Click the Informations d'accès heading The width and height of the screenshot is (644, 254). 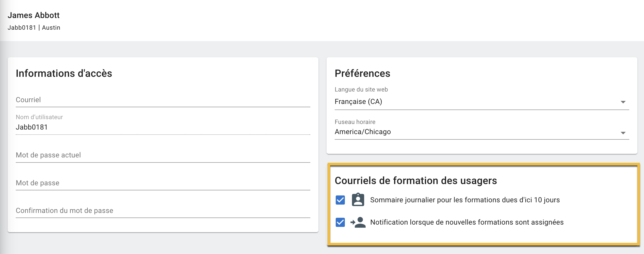pos(64,74)
